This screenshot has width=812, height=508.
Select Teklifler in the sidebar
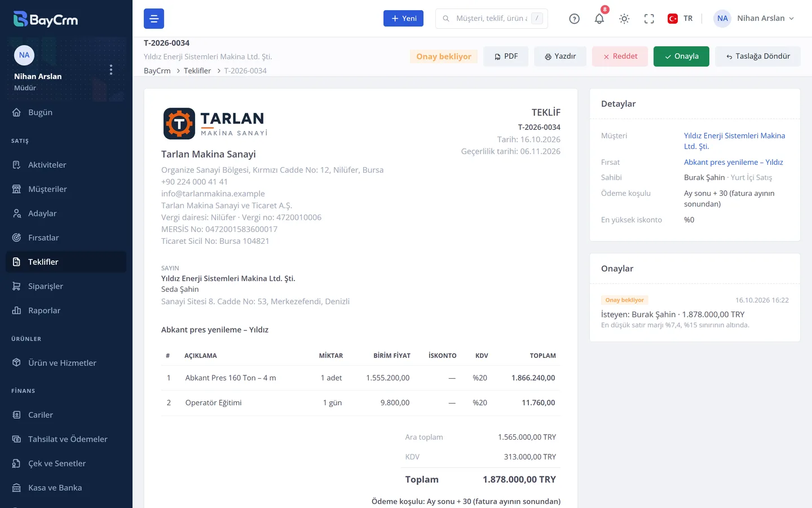coord(66,262)
